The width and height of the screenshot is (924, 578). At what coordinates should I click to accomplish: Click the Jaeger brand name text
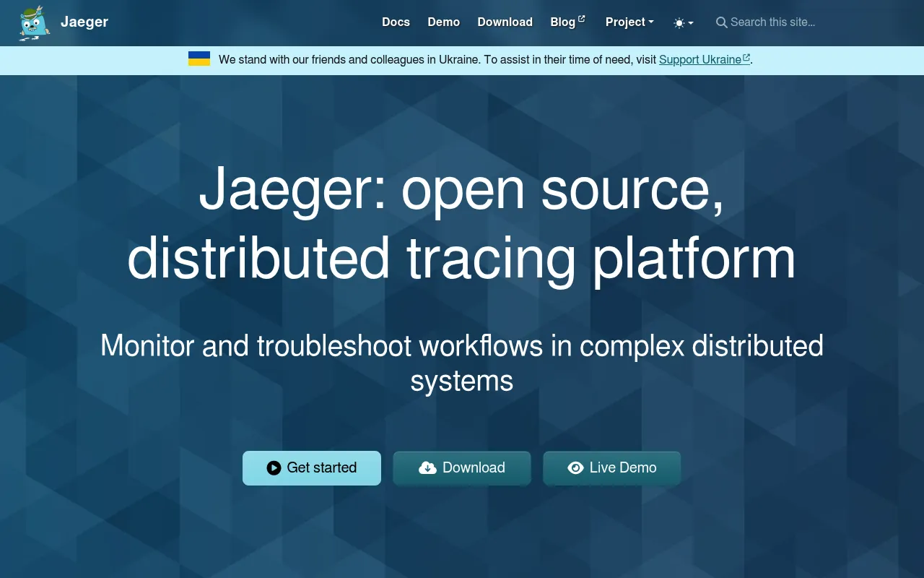[x=84, y=22]
